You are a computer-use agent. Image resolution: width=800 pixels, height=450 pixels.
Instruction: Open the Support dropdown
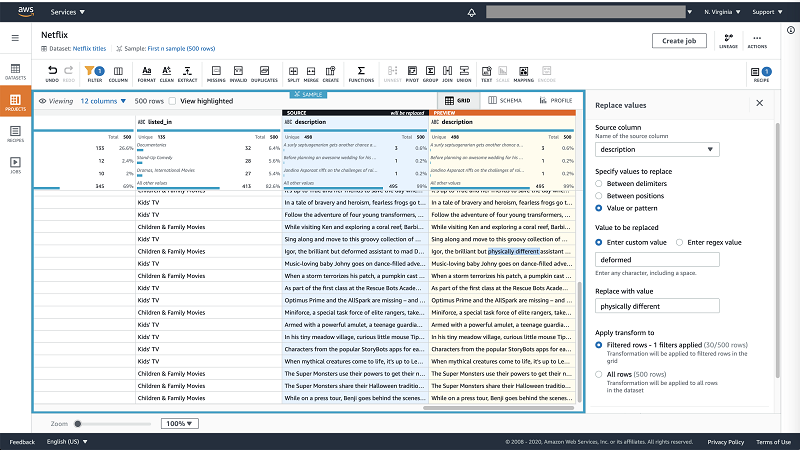pyautogui.click(x=767, y=12)
